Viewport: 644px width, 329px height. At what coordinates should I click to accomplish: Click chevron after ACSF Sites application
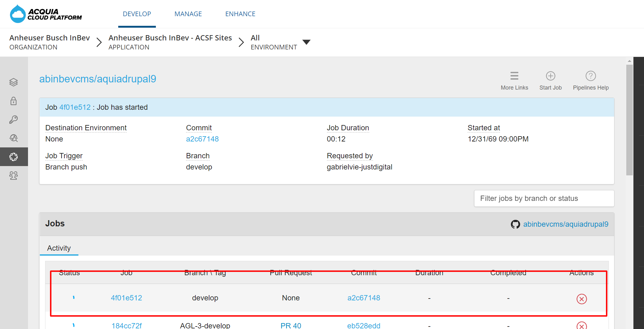tap(241, 42)
